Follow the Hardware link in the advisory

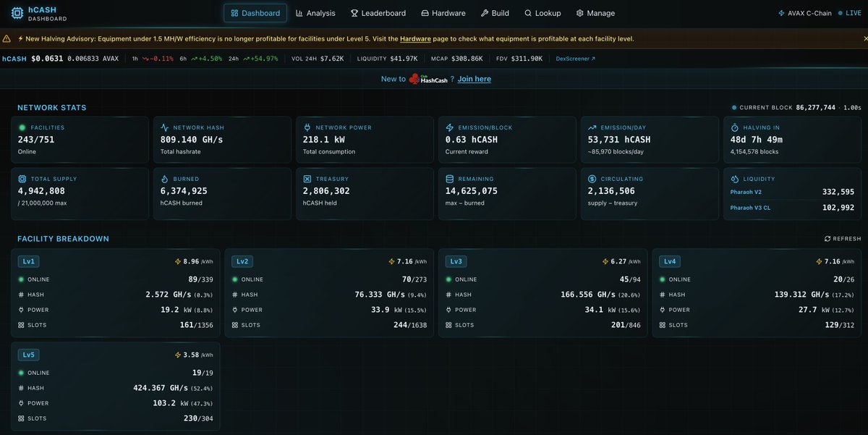click(415, 39)
